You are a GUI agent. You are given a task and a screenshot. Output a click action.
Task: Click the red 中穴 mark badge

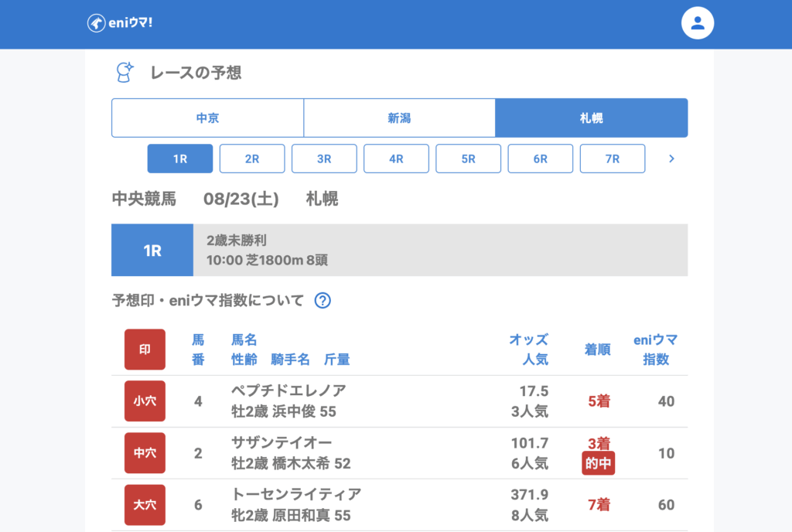point(145,453)
